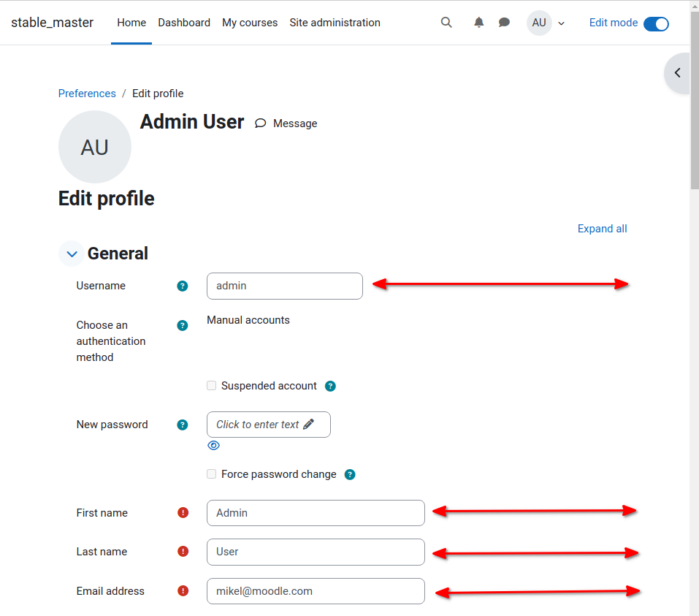Open the block drawer side arrow
Screen dimensions: 699x616
[x=677, y=73]
